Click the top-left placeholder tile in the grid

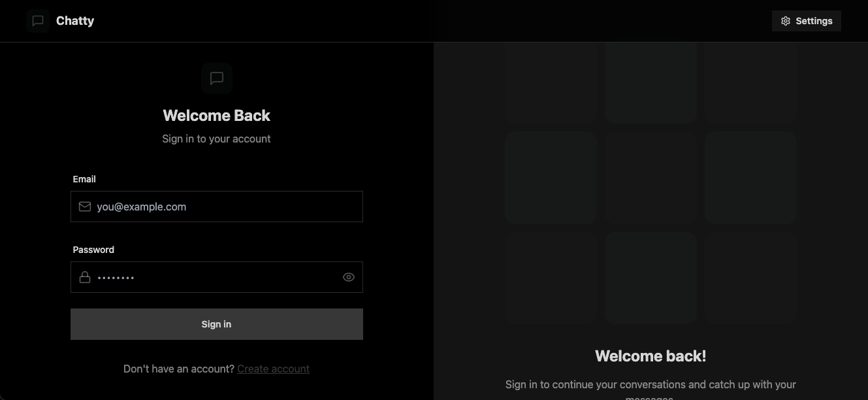coord(551,82)
